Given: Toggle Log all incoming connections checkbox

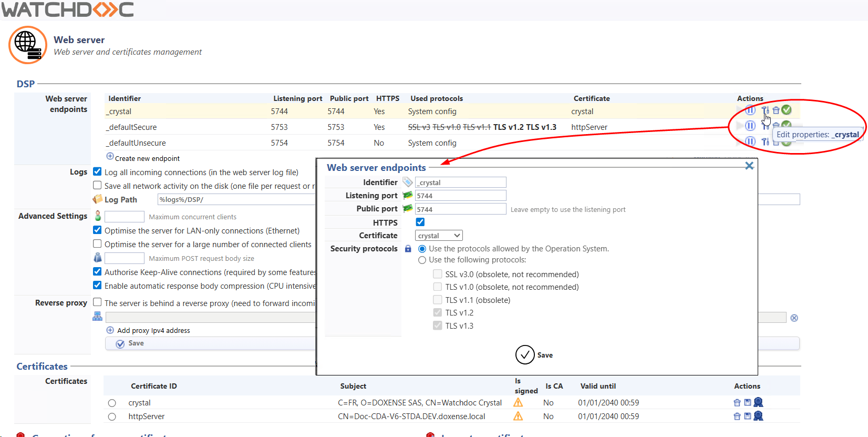Looking at the screenshot, I should tap(97, 171).
